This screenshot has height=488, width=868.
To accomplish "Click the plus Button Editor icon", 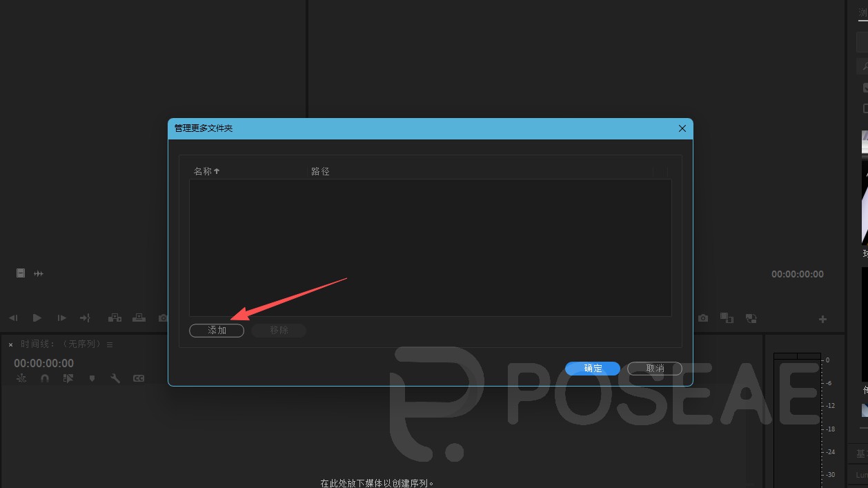I will (x=822, y=318).
